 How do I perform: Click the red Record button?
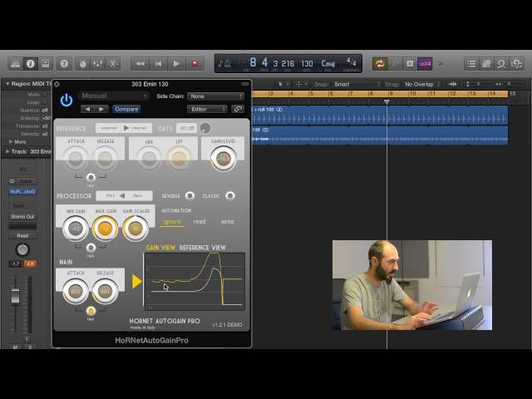pos(195,63)
